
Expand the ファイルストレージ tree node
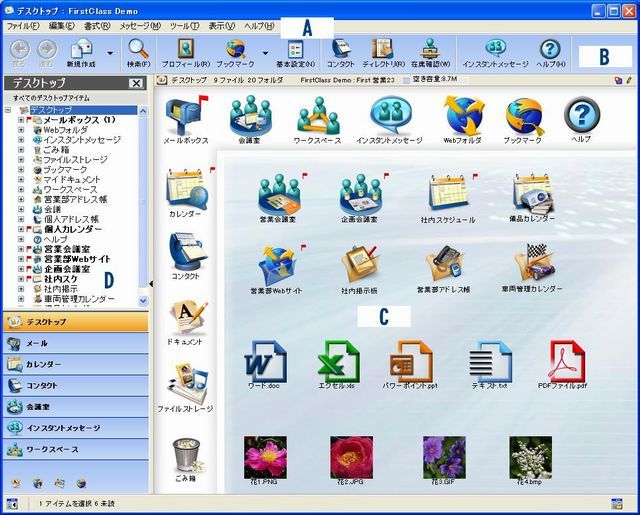[x=21, y=161]
